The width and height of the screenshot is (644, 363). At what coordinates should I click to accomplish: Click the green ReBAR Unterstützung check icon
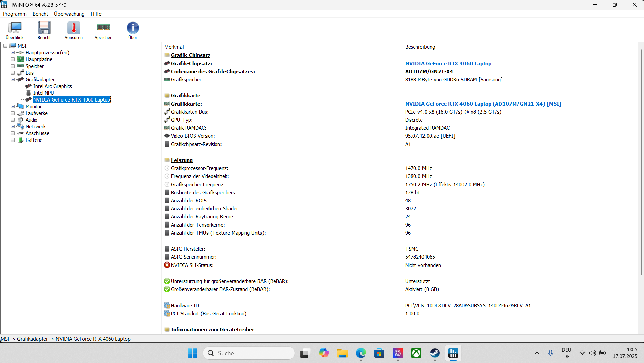tap(167, 281)
